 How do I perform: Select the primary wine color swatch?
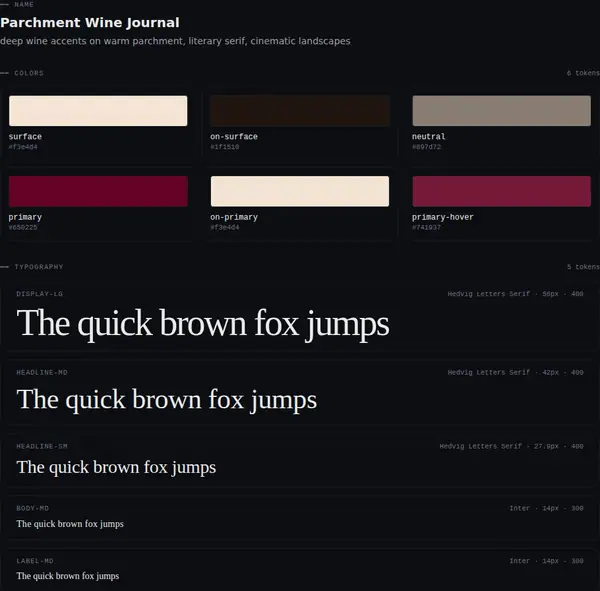pyautogui.click(x=98, y=191)
